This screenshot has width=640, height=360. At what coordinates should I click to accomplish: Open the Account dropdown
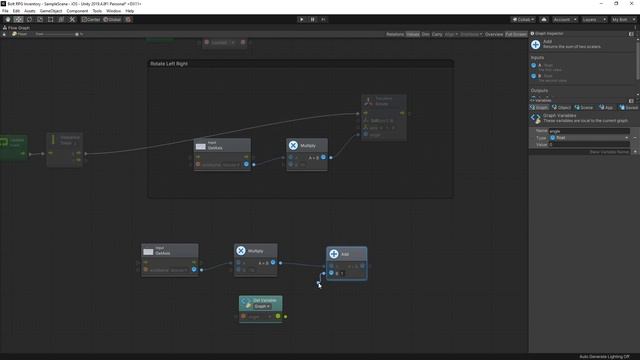[x=565, y=19]
